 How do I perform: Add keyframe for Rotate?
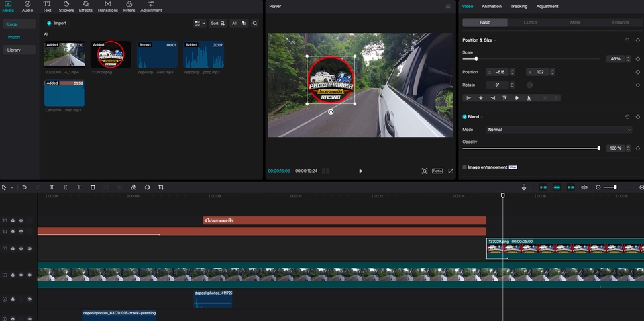638,85
